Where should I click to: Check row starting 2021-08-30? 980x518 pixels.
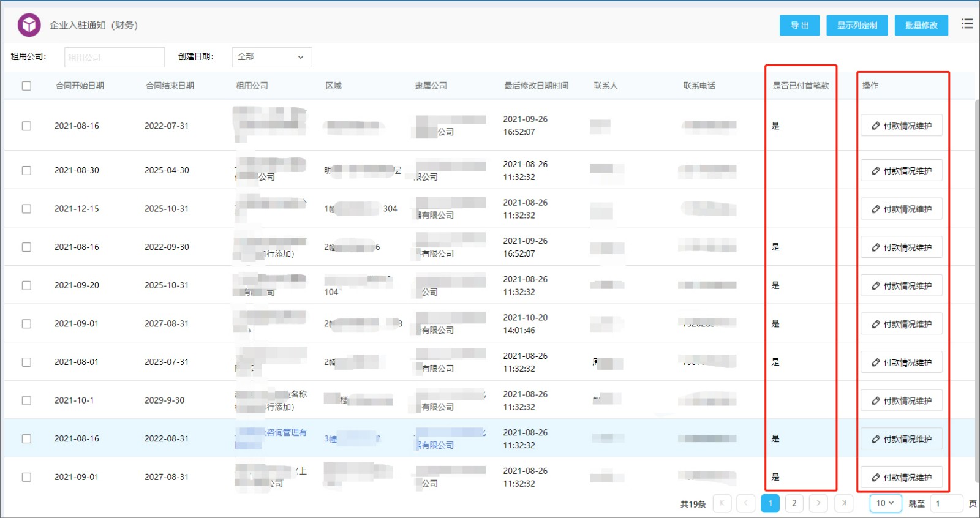(x=26, y=170)
